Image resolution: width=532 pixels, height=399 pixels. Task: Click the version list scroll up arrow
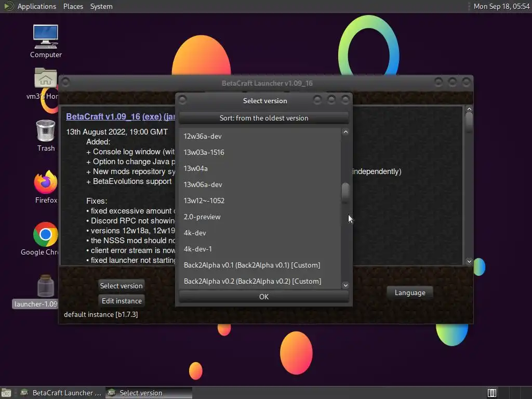pyautogui.click(x=345, y=132)
